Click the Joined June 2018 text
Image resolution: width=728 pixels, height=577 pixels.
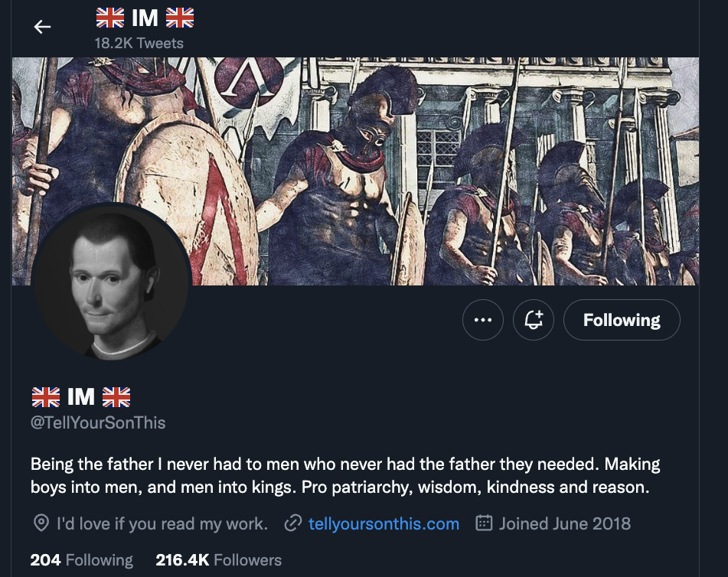pos(565,524)
